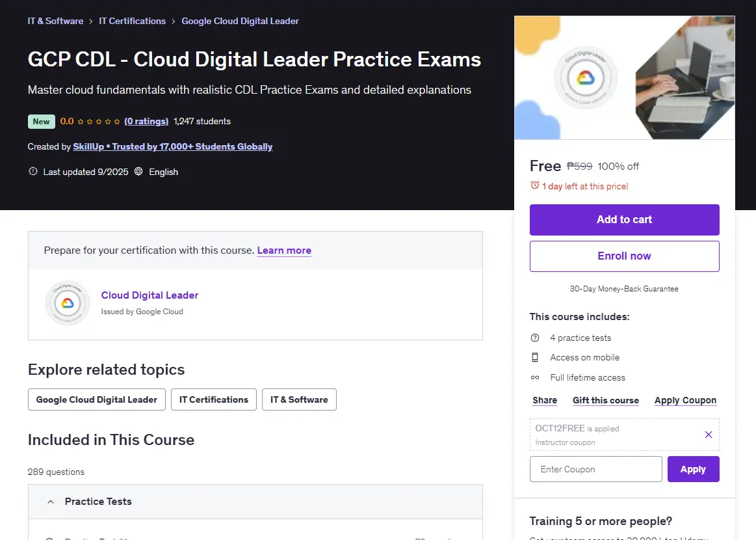756x540 pixels.
Task: Open IT & Software breadcrumb
Action: tap(55, 21)
